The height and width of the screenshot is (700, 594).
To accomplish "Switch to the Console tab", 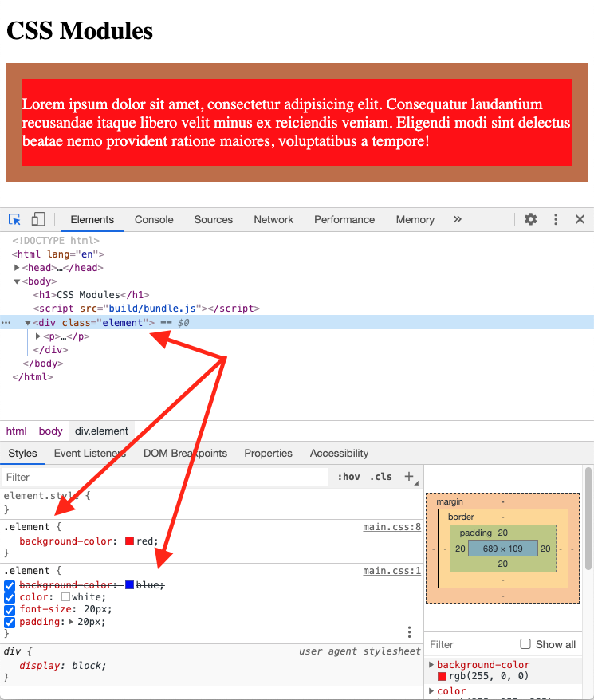I will (154, 219).
